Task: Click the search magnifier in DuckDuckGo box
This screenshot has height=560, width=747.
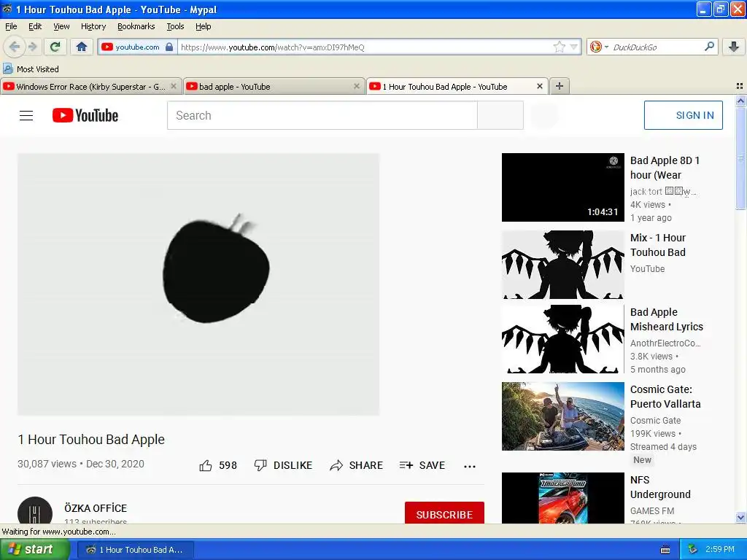Action: pos(709,47)
